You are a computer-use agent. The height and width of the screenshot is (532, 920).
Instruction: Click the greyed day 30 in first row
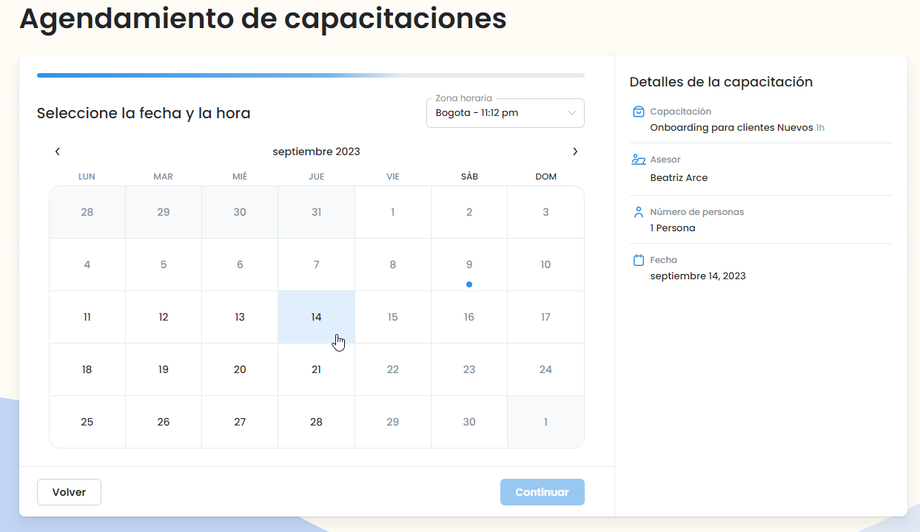240,212
